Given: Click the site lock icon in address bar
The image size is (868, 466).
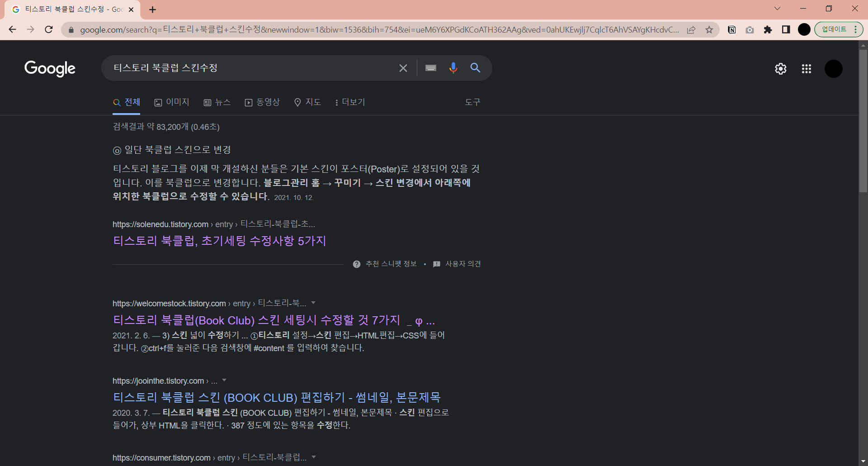Looking at the screenshot, I should (x=71, y=30).
